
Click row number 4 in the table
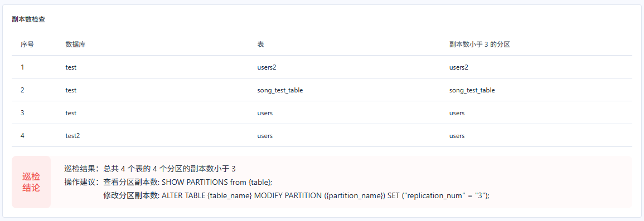coord(23,136)
